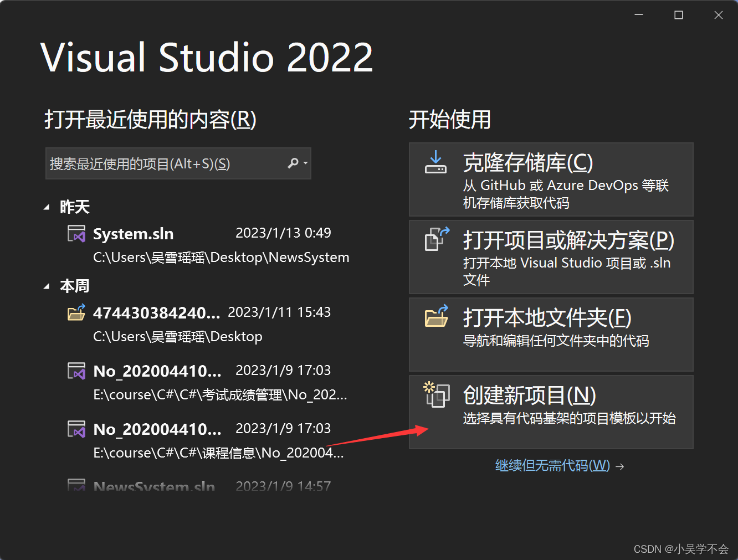
Task: Click path E:\course\C#\C#\考试成绩管理\No_202...
Action: point(220,395)
